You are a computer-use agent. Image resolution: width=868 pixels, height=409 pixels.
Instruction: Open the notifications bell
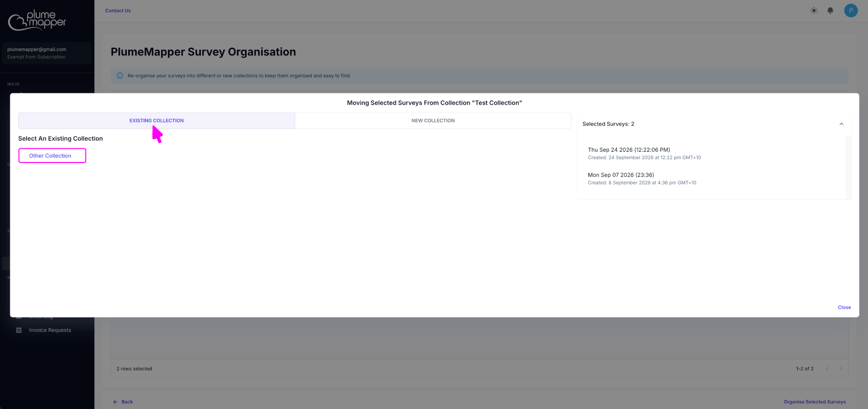[830, 10]
